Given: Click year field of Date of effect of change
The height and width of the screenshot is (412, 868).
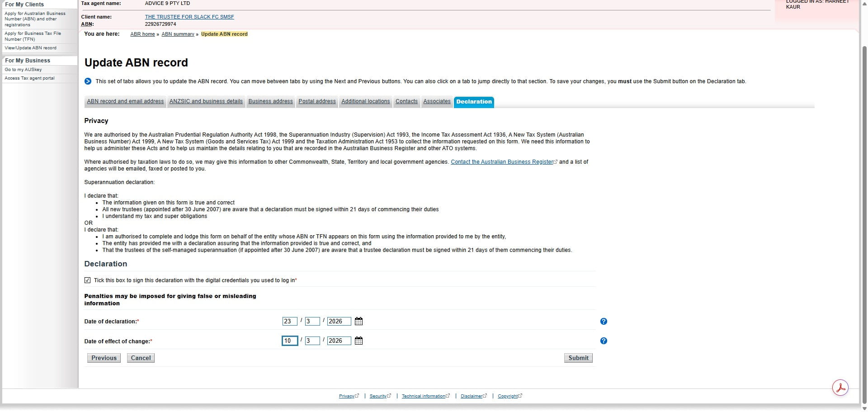Looking at the screenshot, I should click(339, 341).
